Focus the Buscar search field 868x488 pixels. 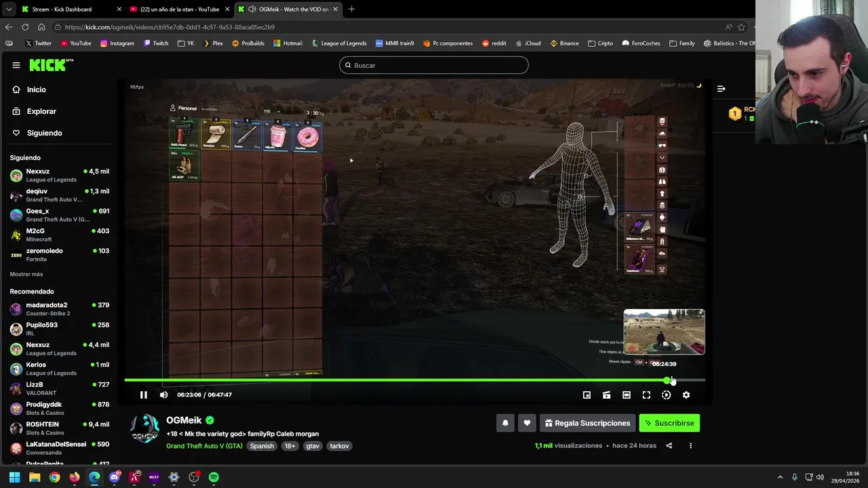tap(434, 65)
